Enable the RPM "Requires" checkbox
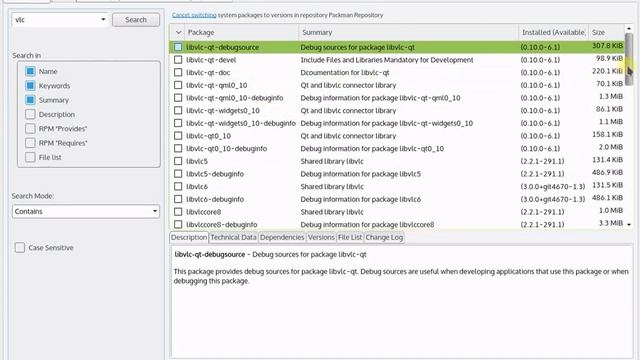The image size is (640, 360). [x=30, y=142]
